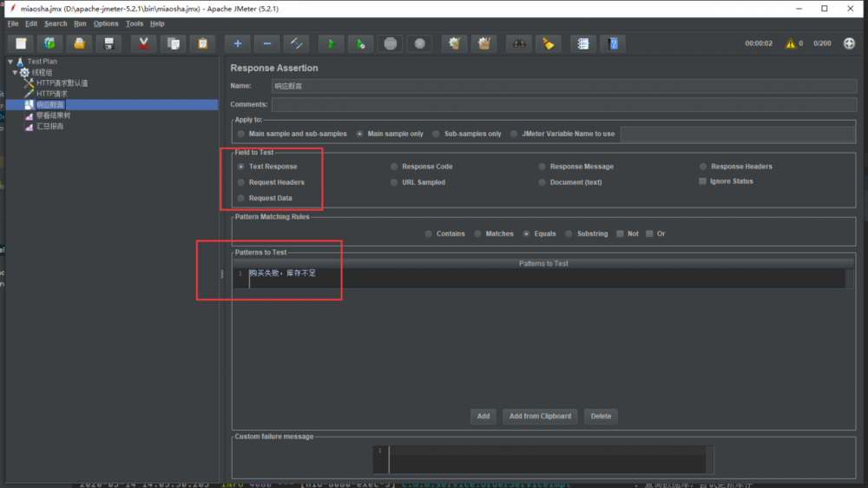This screenshot has height=488, width=868.
Task: Select Request Headers radio button
Action: click(x=240, y=182)
